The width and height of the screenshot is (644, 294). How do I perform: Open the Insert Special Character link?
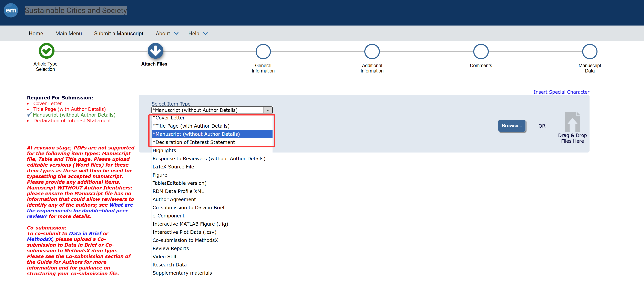(x=561, y=92)
